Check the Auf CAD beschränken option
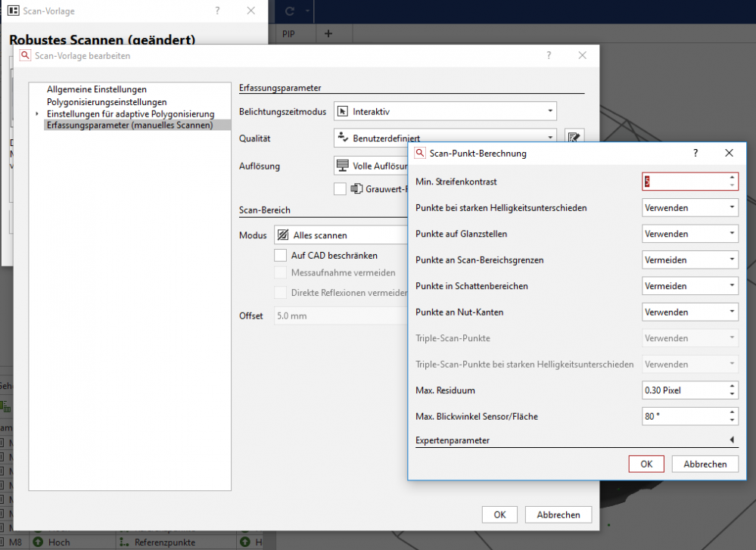This screenshot has width=756, height=550. click(x=281, y=256)
